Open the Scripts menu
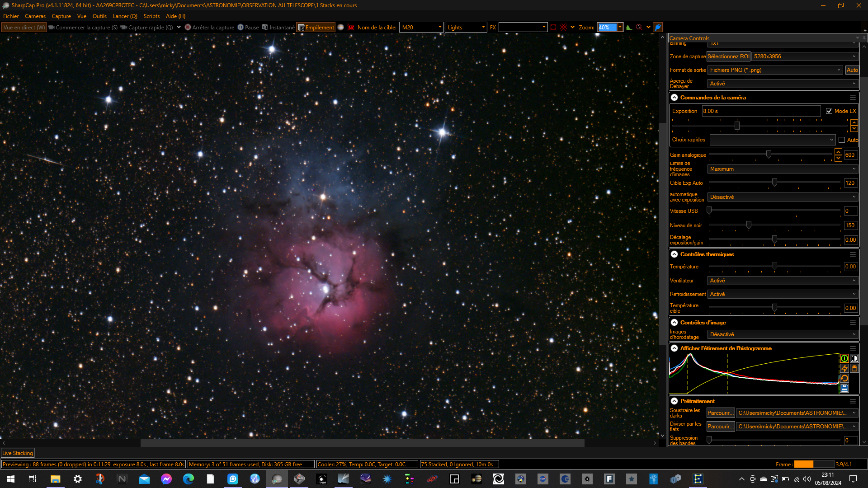 coord(151,16)
